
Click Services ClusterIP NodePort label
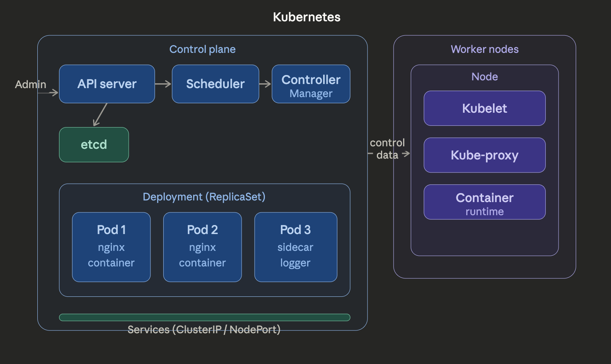pos(204,329)
